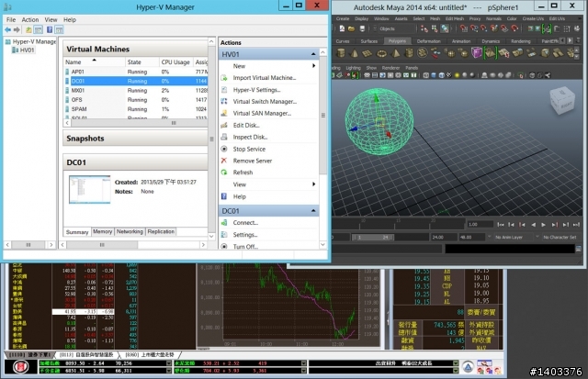Viewport: 588px width, 379px height.
Task: Click Edit Disk action
Action: pos(246,125)
